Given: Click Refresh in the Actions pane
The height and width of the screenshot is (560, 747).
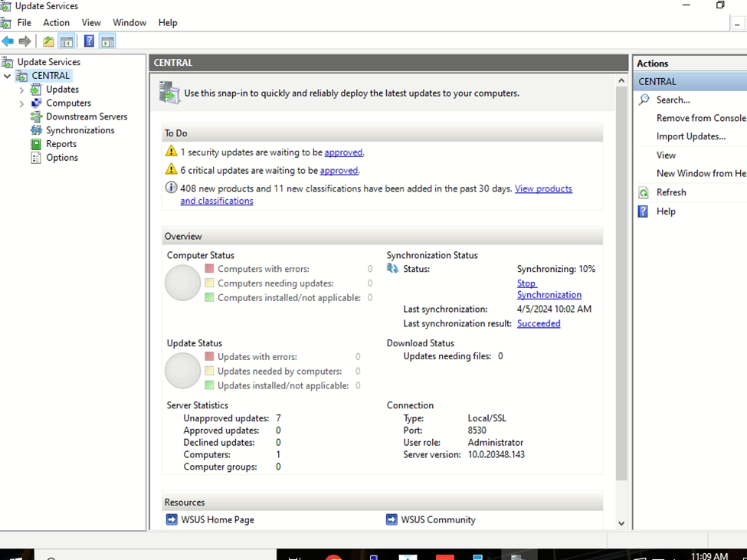Looking at the screenshot, I should coord(671,192).
